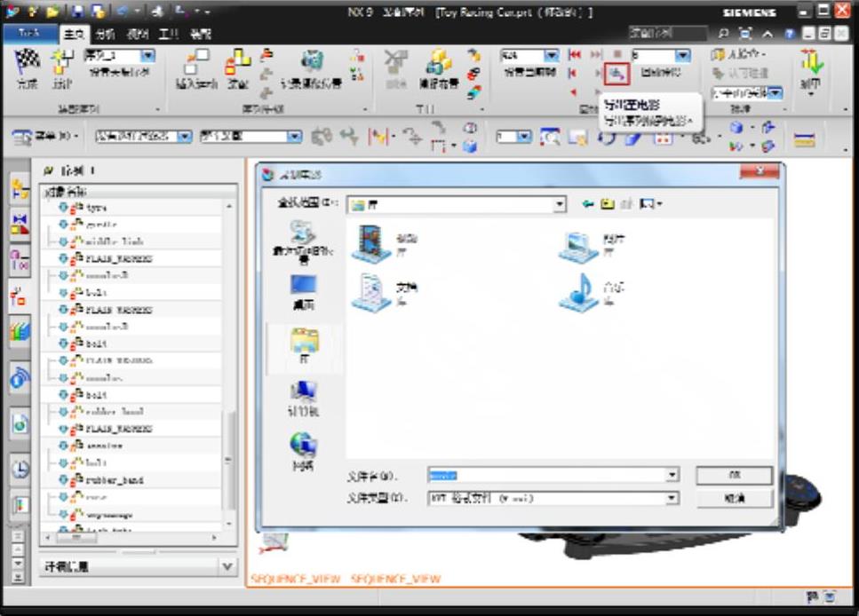Image resolution: width=859 pixels, height=616 pixels.
Task: Click the highlighted Export to Movie icon
Action: (x=616, y=73)
